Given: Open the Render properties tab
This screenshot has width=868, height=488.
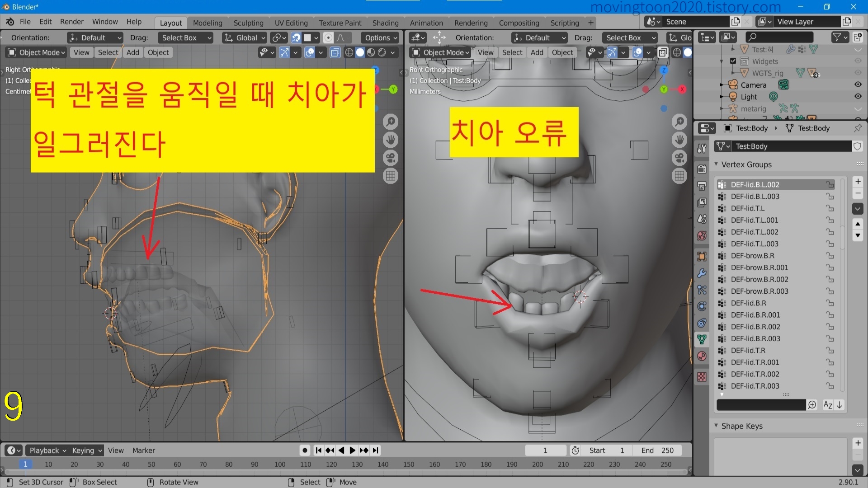Looking at the screenshot, I should 702,169.
